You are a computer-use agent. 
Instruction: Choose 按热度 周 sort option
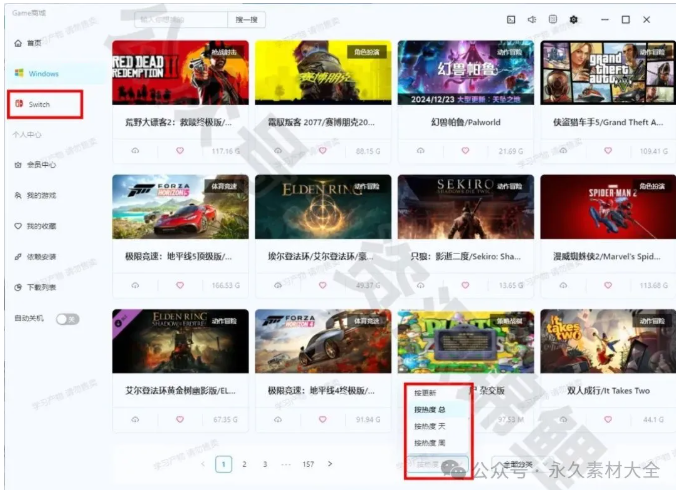pos(438,443)
